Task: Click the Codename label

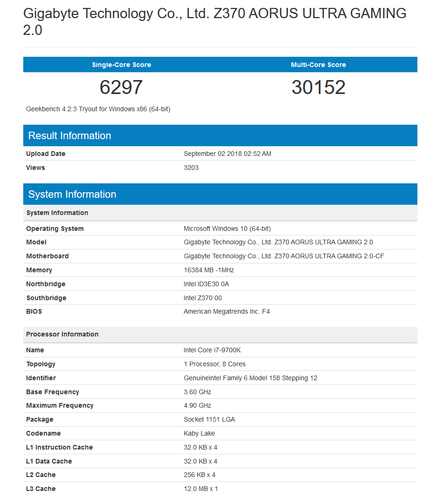Action: click(43, 433)
